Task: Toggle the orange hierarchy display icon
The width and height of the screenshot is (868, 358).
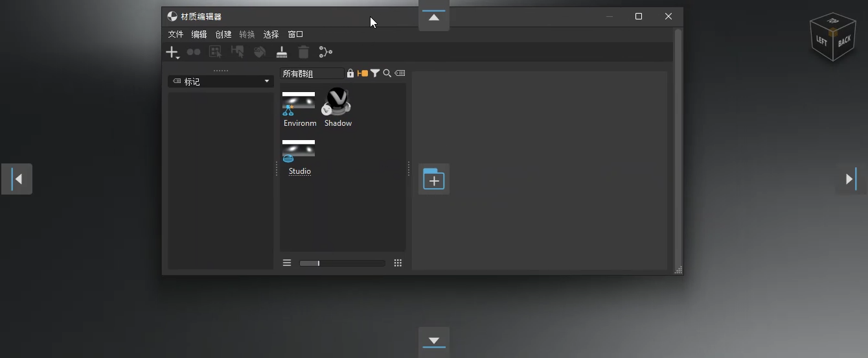Action: [x=363, y=73]
